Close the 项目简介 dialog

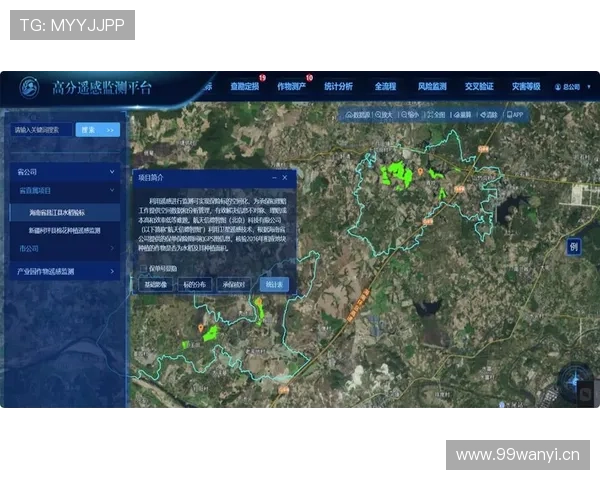tap(285, 178)
